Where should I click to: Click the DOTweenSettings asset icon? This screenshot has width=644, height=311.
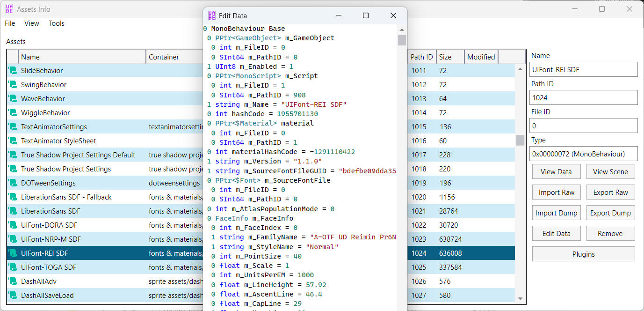[x=13, y=183]
